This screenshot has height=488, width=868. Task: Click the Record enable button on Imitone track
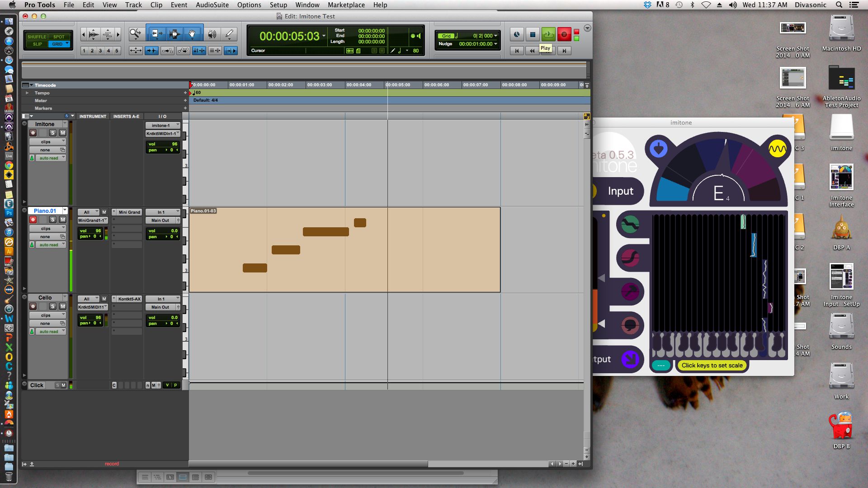33,131
